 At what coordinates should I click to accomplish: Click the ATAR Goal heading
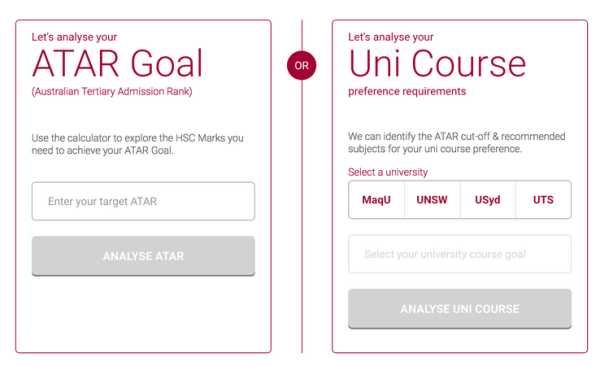pyautogui.click(x=117, y=64)
